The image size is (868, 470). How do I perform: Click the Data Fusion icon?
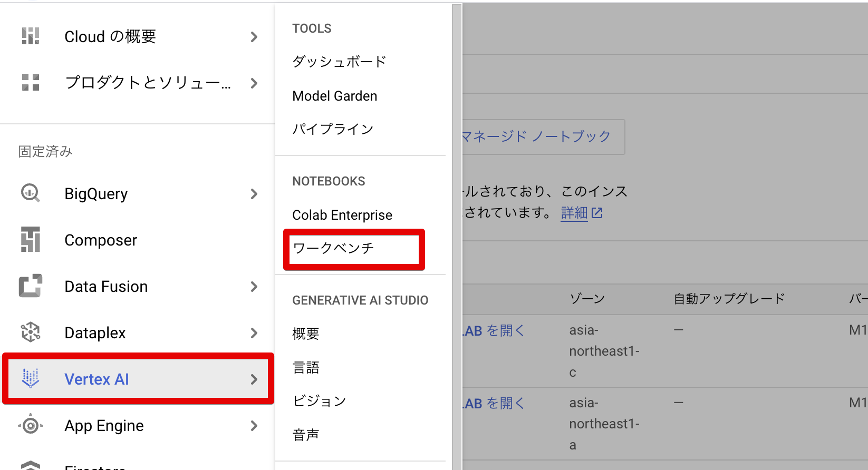(x=31, y=286)
